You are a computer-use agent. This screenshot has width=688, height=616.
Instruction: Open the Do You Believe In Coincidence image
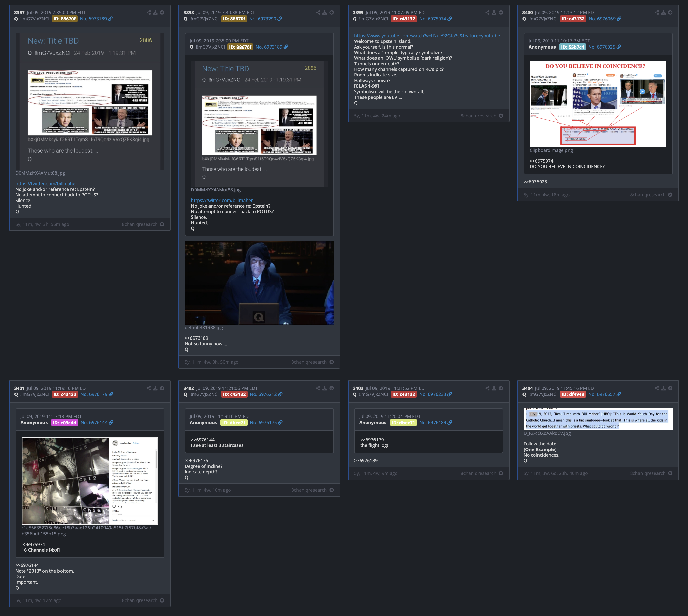(x=598, y=104)
